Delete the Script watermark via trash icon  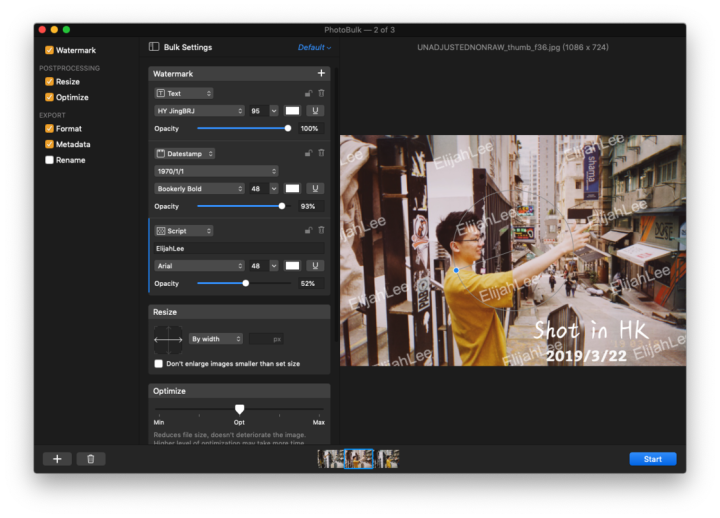pos(321,230)
